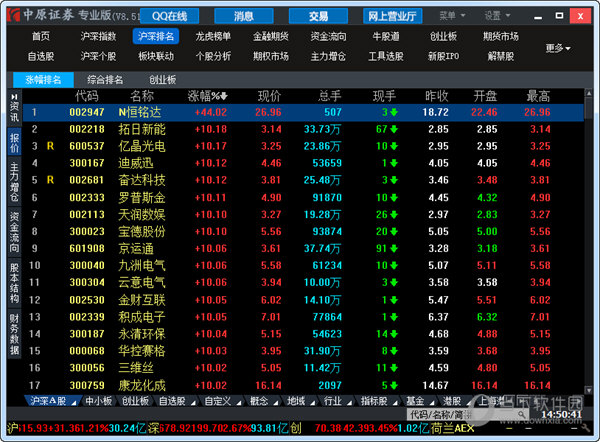Screen dimensions: 600x442
Task: Switch to 创业板 bottom tab
Action: tap(135, 401)
